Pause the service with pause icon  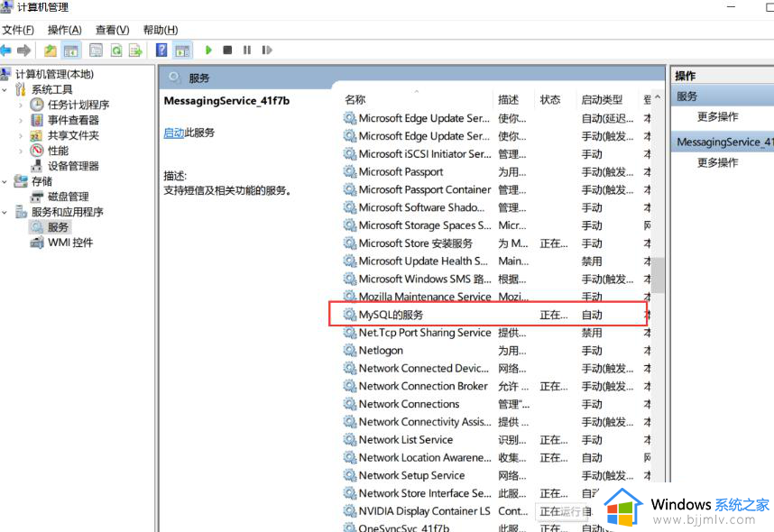247,50
